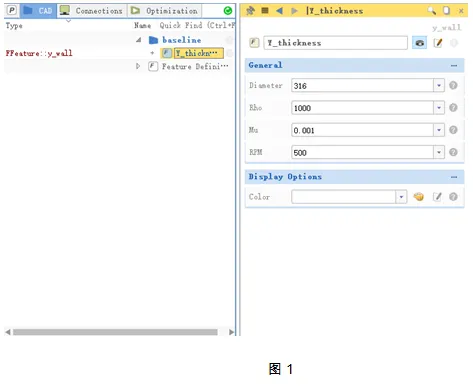Click the Y_thickness title in header bar

[x=336, y=11]
